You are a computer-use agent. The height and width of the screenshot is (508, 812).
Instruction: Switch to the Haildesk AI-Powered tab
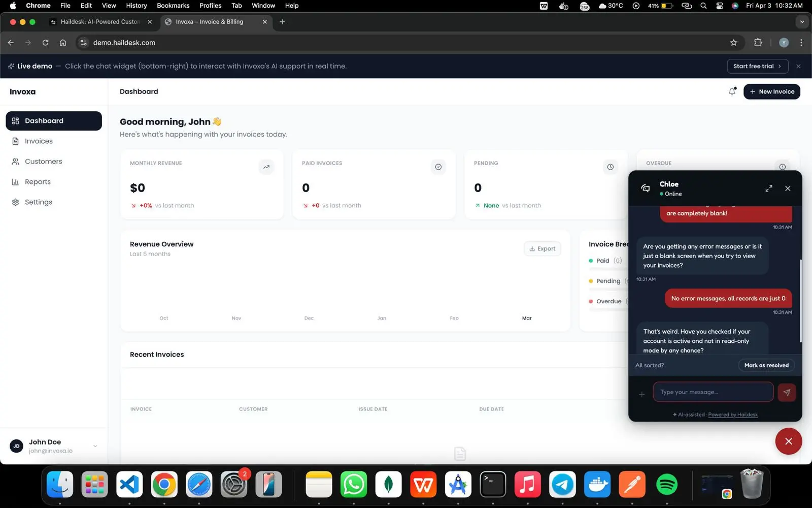click(x=99, y=22)
